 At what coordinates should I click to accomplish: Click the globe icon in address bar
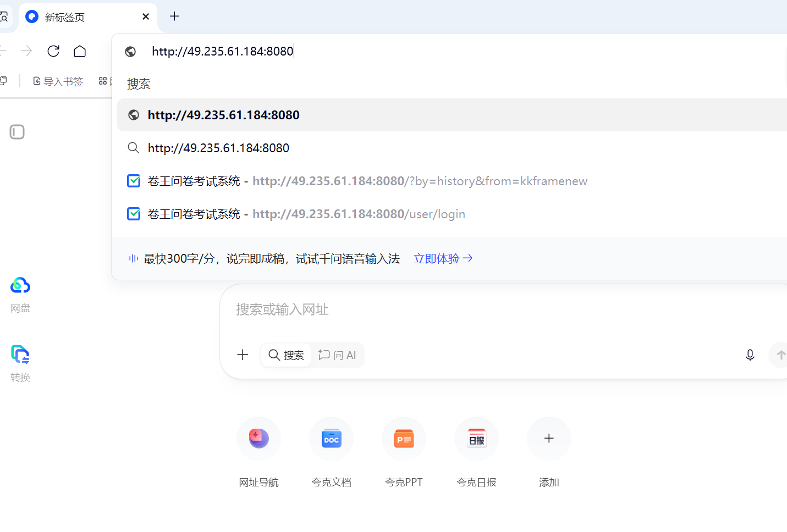130,52
